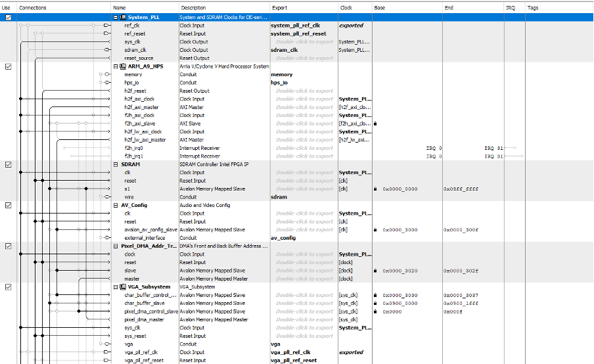Click the lock icon beside base 0x0900_0000
This screenshot has width=594, height=364.
(375, 304)
